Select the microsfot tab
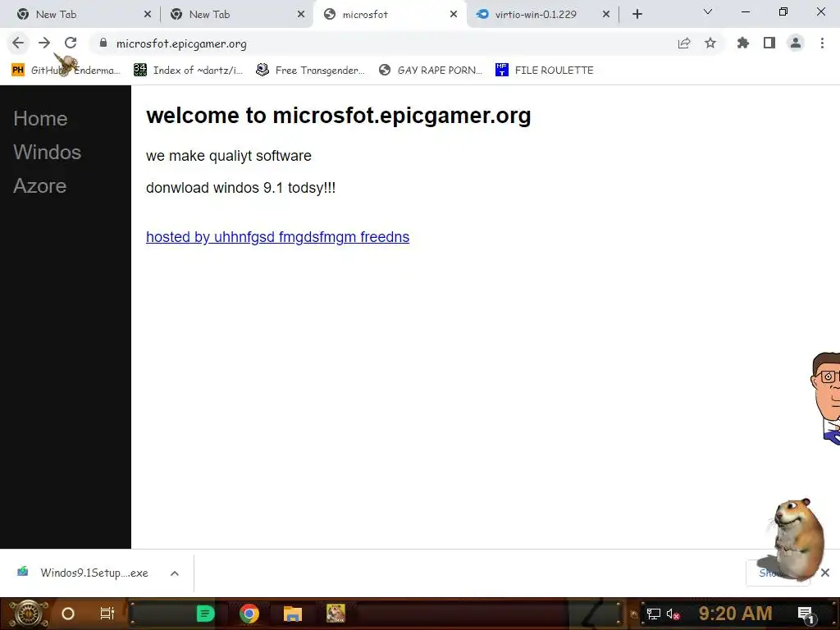 coord(390,15)
